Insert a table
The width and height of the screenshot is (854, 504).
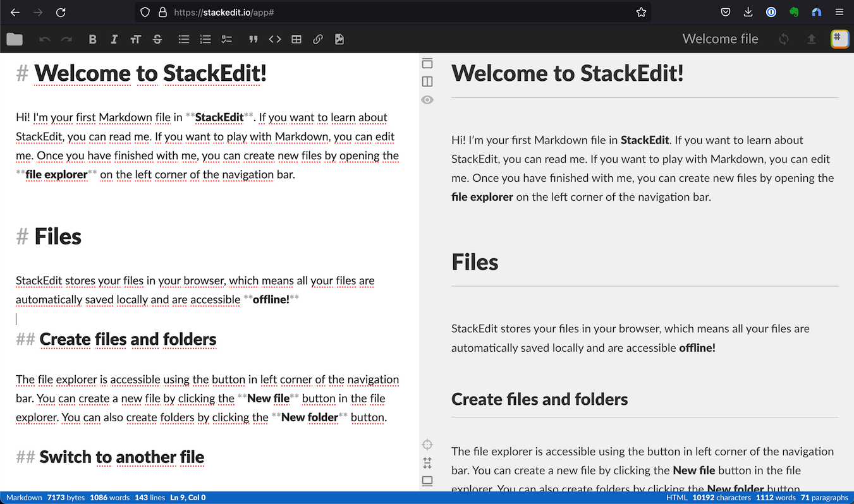[x=296, y=39]
